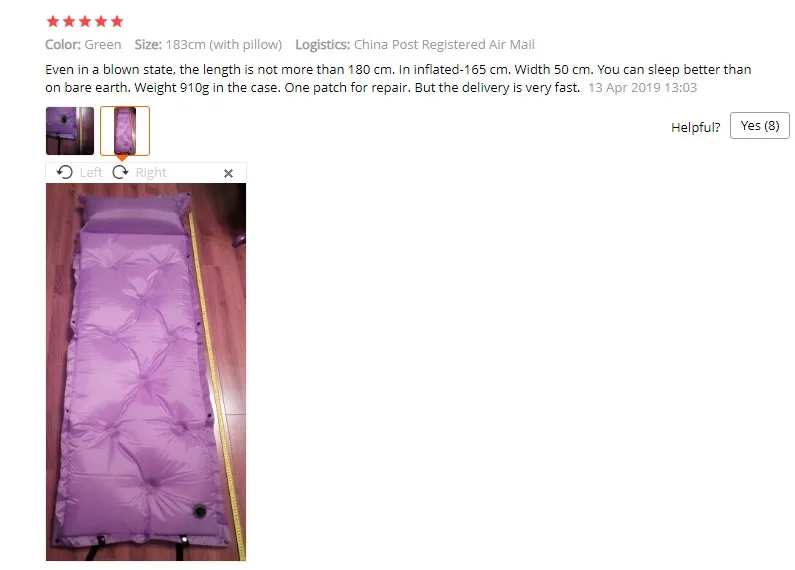Click the "Left" rotate label
This screenshot has width=795, height=570.
coord(91,173)
